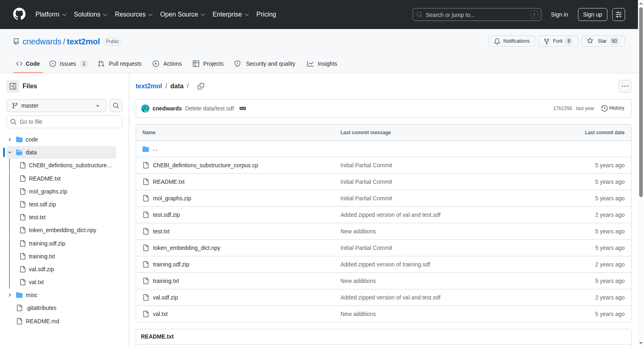644x347 pixels.
Task: Click the Sign in link
Action: point(559,15)
